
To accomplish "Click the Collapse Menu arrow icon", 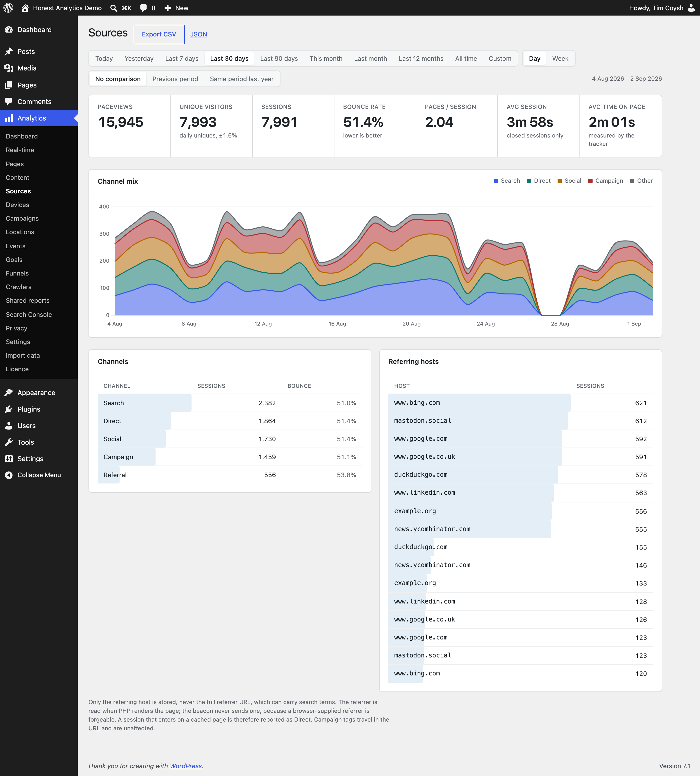I will [x=9, y=475].
